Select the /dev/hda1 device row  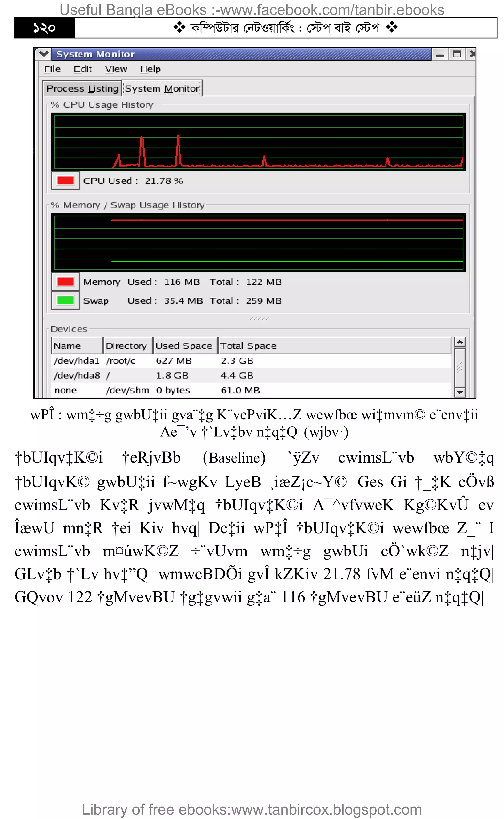click(x=251, y=361)
